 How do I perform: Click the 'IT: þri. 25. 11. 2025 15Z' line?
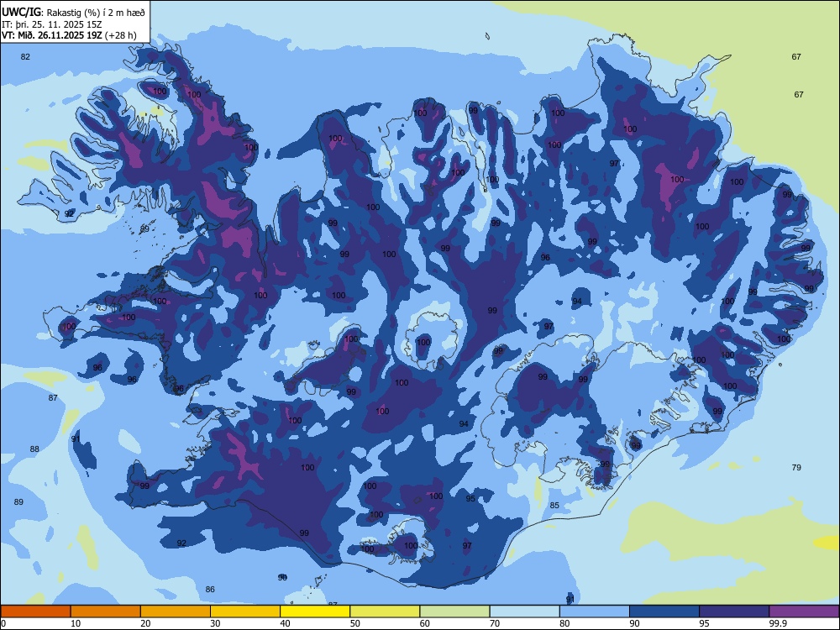(x=51, y=24)
